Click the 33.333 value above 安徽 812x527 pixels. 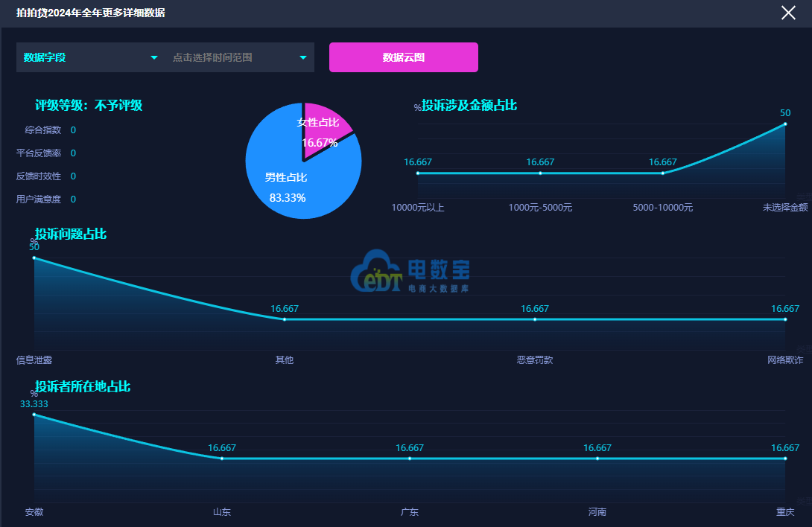click(x=34, y=404)
